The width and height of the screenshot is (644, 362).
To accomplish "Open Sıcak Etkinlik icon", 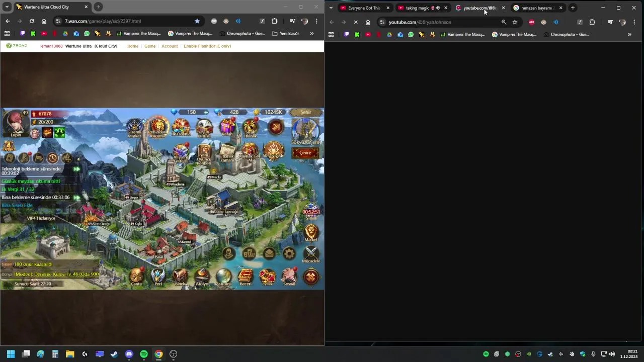I will point(251,128).
